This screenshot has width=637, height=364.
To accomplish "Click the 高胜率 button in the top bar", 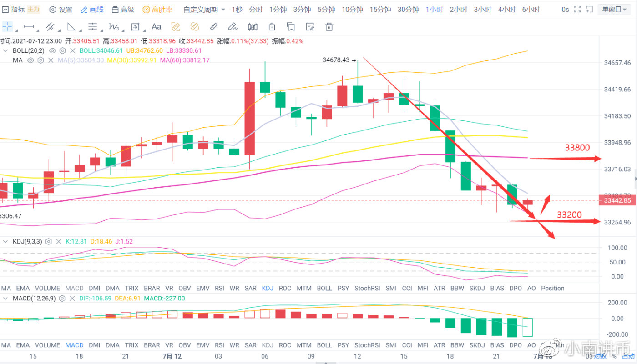I will pyautogui.click(x=157, y=9).
